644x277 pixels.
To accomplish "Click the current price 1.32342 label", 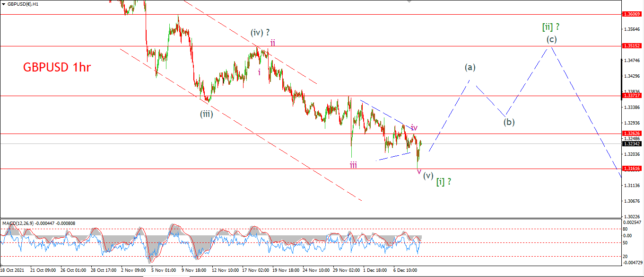I will [x=632, y=143].
